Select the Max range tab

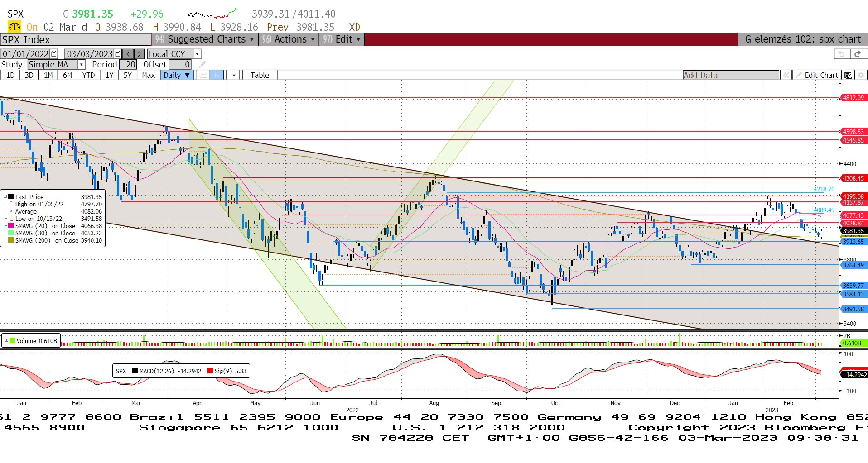pos(148,75)
